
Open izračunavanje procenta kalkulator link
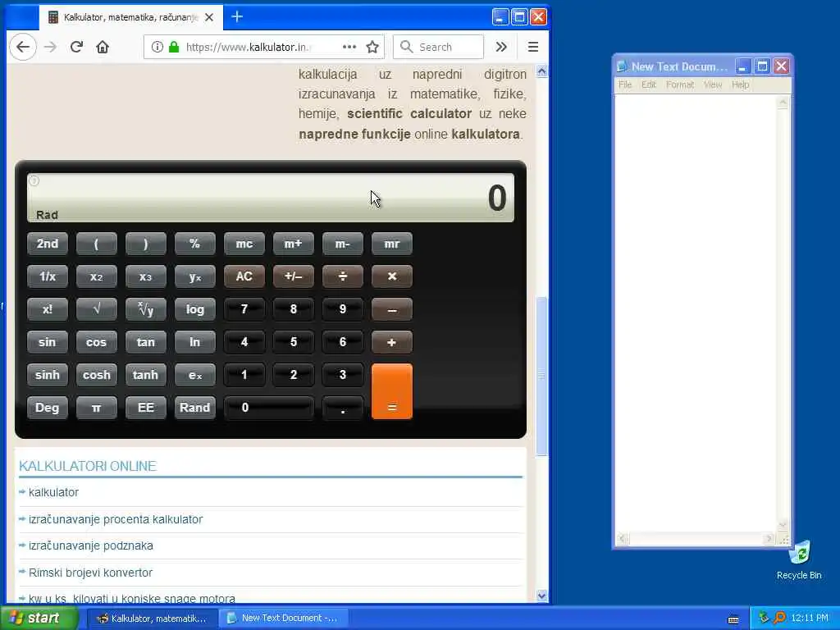[x=116, y=519]
